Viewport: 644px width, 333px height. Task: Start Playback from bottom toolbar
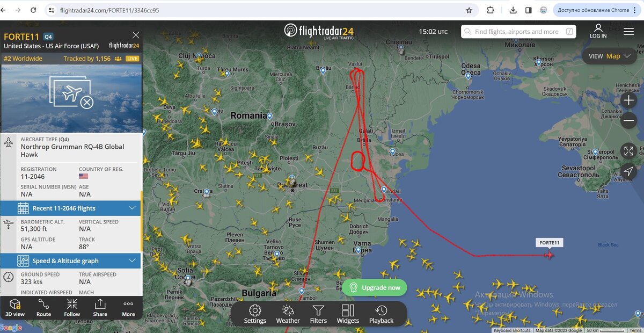coord(381,314)
